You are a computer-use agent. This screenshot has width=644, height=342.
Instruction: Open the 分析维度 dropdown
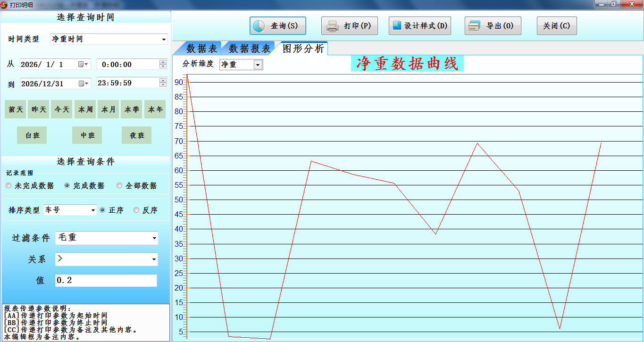(x=258, y=65)
